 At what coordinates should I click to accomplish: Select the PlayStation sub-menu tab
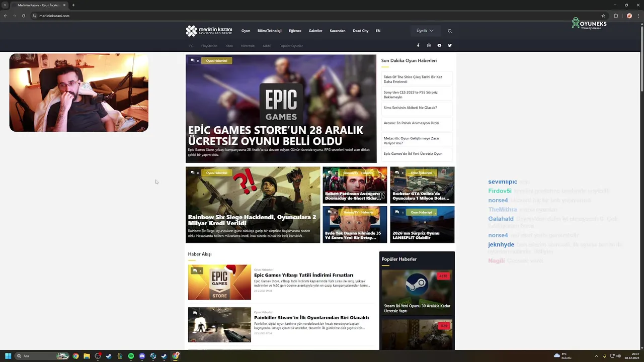[209, 46]
